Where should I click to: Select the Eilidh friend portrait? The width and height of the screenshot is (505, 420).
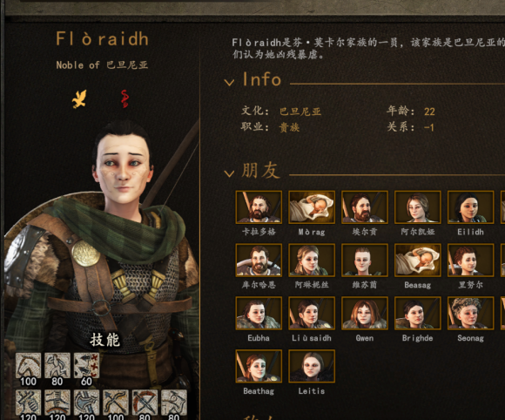[x=470, y=207]
